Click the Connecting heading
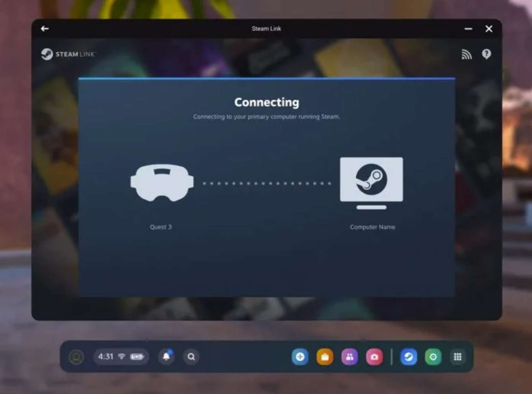 (x=267, y=102)
